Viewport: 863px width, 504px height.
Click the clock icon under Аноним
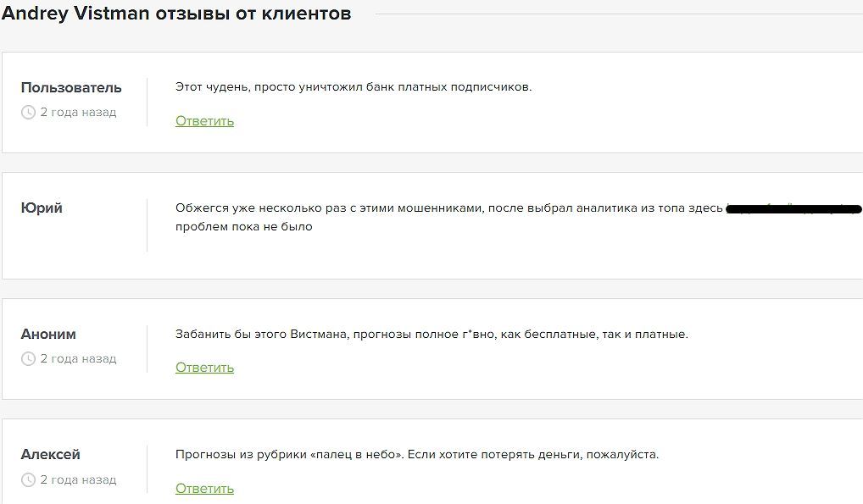click(28, 359)
